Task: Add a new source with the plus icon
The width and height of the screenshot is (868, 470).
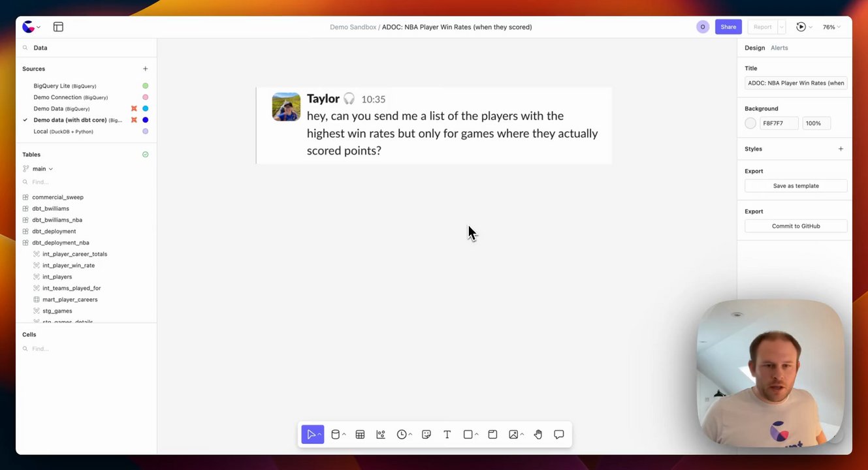Action: [x=145, y=69]
